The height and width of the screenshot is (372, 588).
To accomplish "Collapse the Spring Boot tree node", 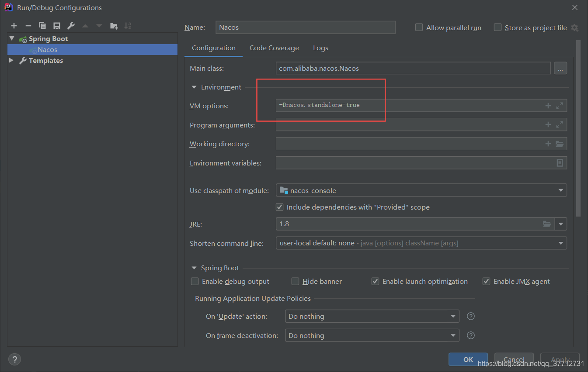I will pos(12,38).
